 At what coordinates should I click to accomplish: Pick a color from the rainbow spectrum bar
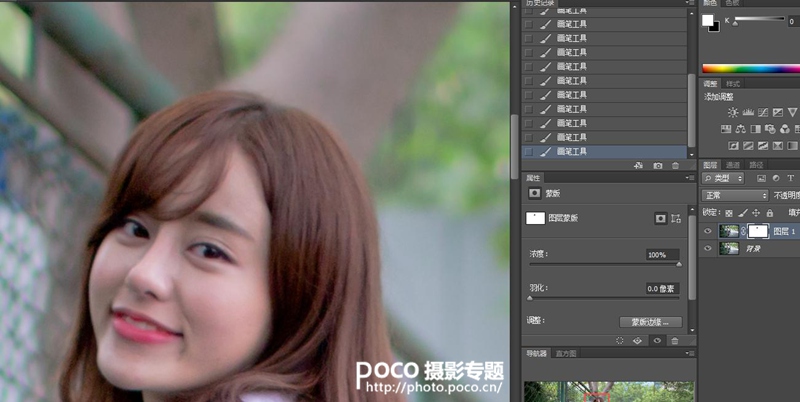pyautogui.click(x=751, y=68)
